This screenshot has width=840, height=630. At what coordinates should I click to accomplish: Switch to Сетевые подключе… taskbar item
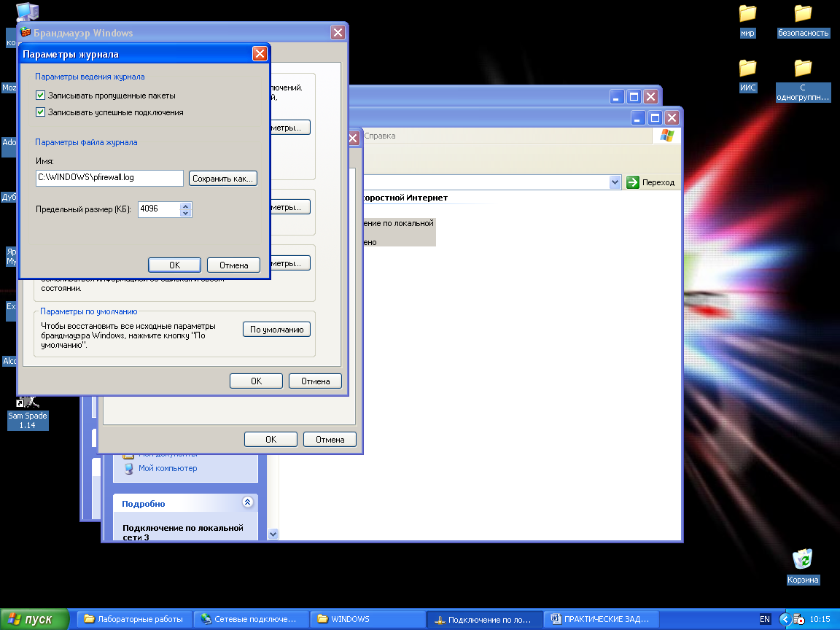(x=251, y=619)
